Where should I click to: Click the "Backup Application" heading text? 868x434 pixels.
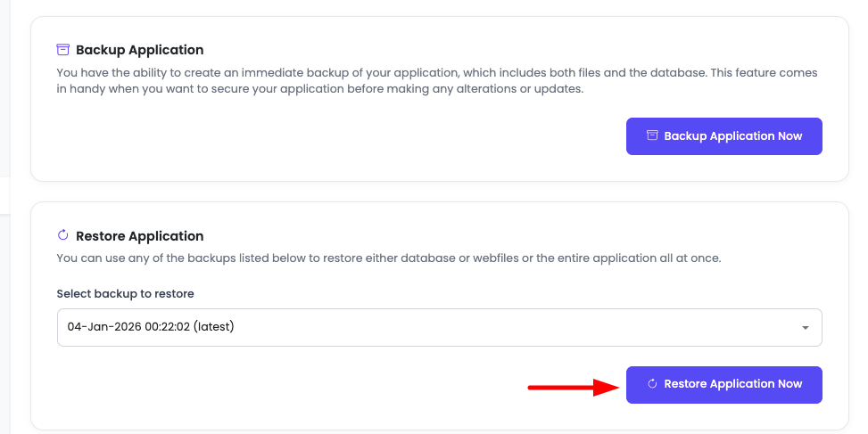(x=140, y=50)
